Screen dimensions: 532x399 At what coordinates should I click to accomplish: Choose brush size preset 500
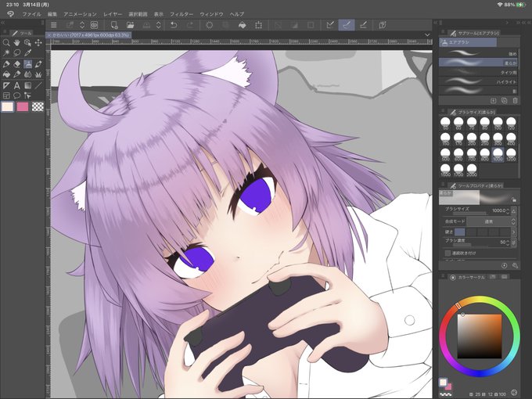point(445,154)
